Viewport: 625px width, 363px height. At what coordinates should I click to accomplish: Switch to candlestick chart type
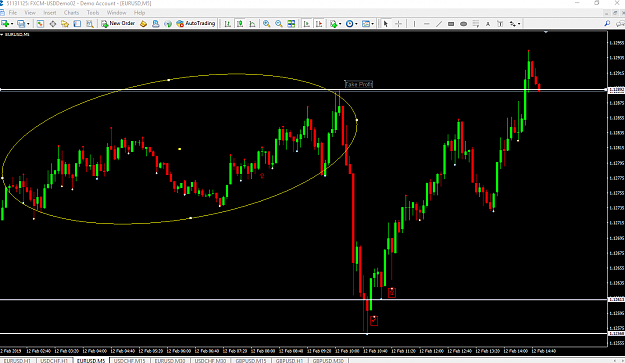(x=240, y=24)
